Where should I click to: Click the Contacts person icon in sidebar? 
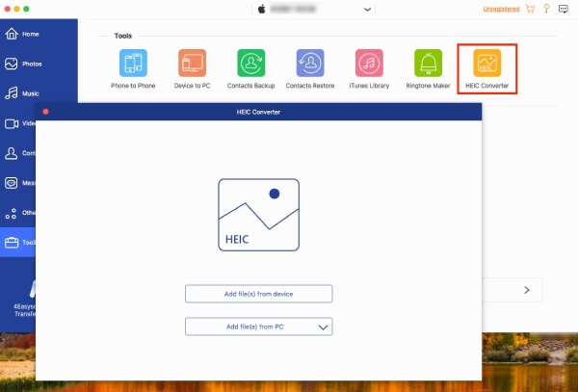point(11,153)
